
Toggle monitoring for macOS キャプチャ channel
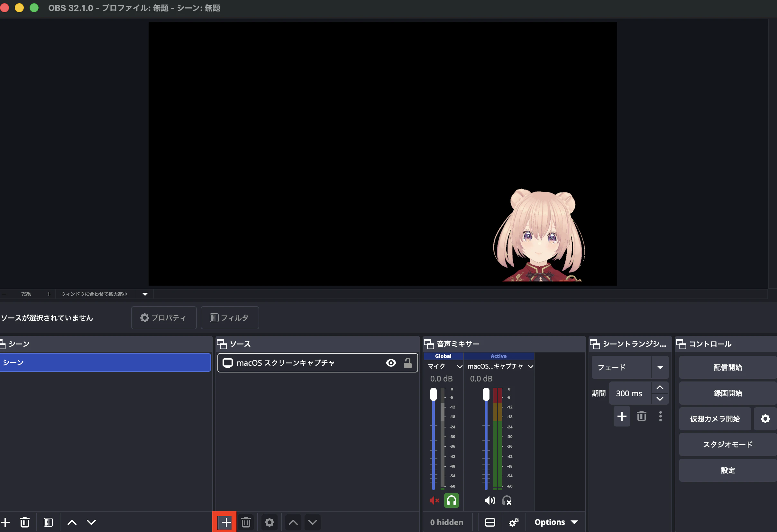[507, 500]
